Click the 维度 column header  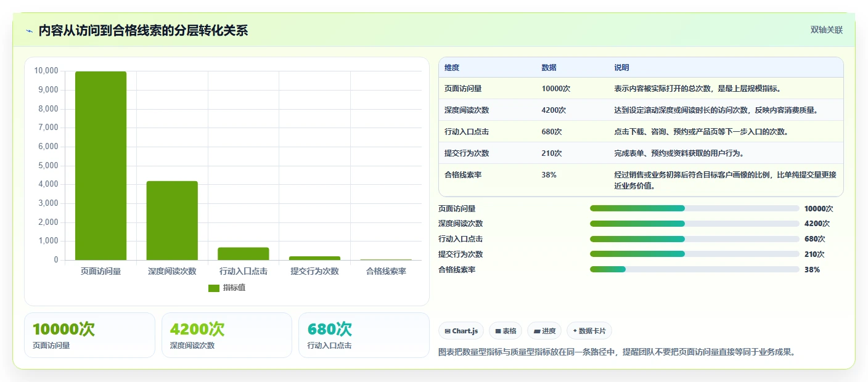coord(452,67)
